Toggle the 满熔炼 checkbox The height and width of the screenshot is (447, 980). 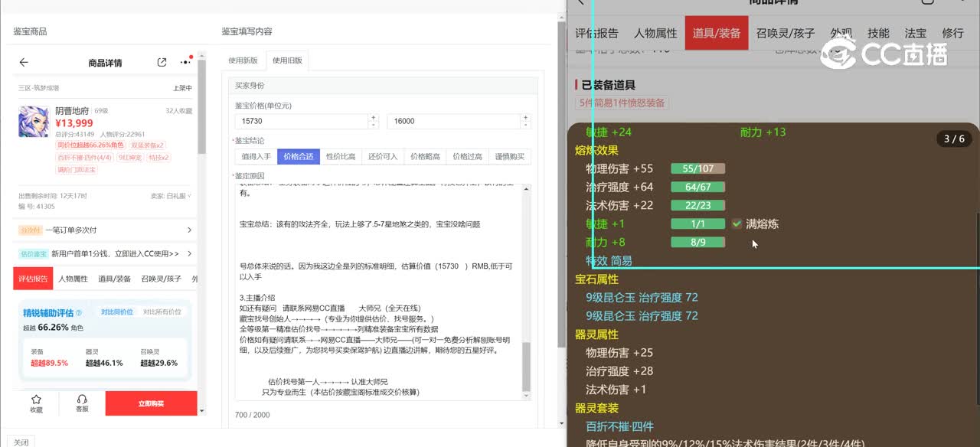tap(737, 224)
